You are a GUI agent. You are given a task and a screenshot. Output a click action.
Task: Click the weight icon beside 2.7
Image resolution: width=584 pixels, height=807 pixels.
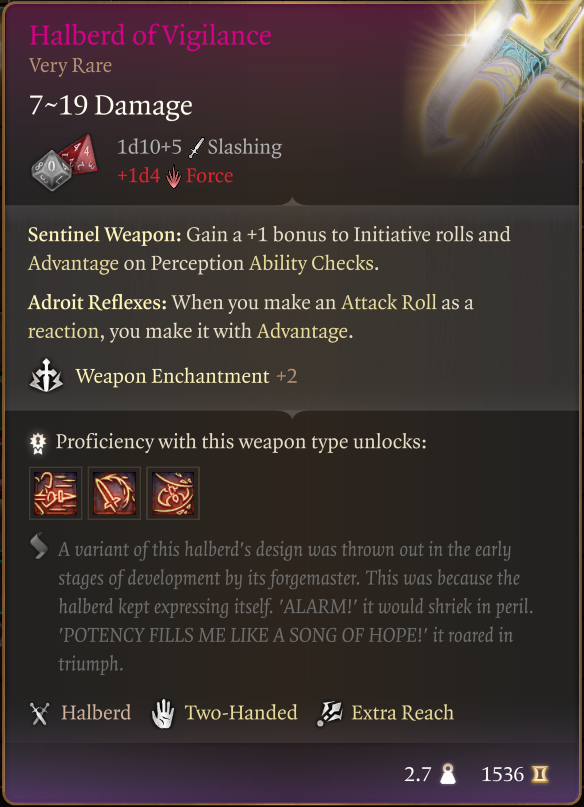point(448,775)
